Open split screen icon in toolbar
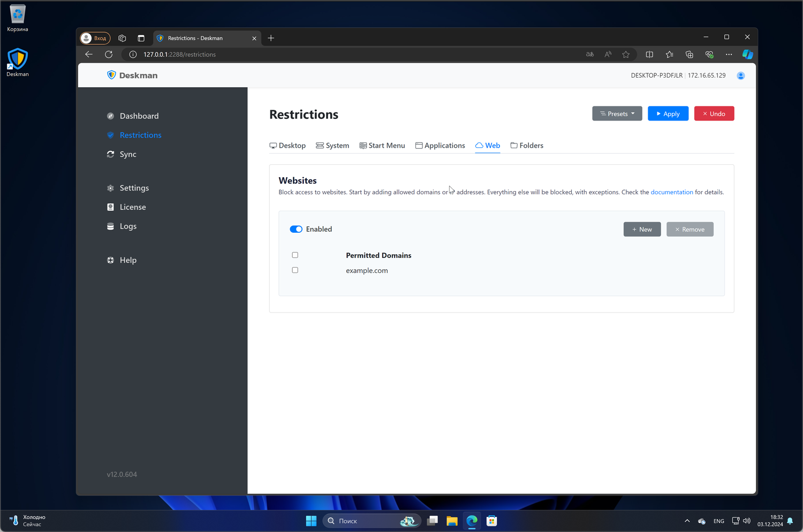 [x=649, y=55]
